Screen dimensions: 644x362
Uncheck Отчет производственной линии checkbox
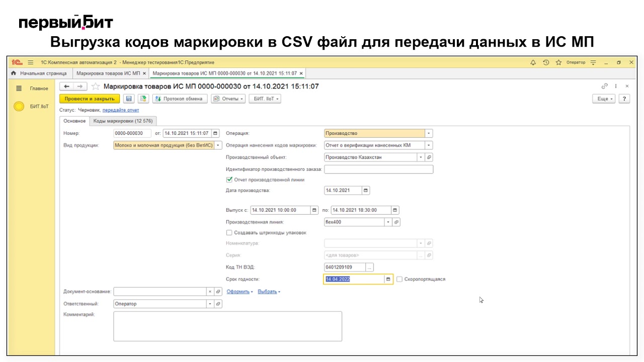[229, 179]
